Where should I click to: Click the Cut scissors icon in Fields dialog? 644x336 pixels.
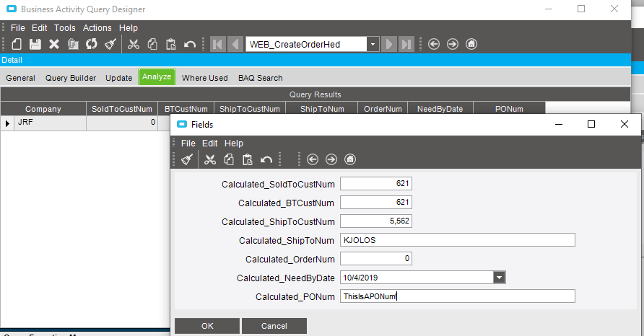[210, 159]
